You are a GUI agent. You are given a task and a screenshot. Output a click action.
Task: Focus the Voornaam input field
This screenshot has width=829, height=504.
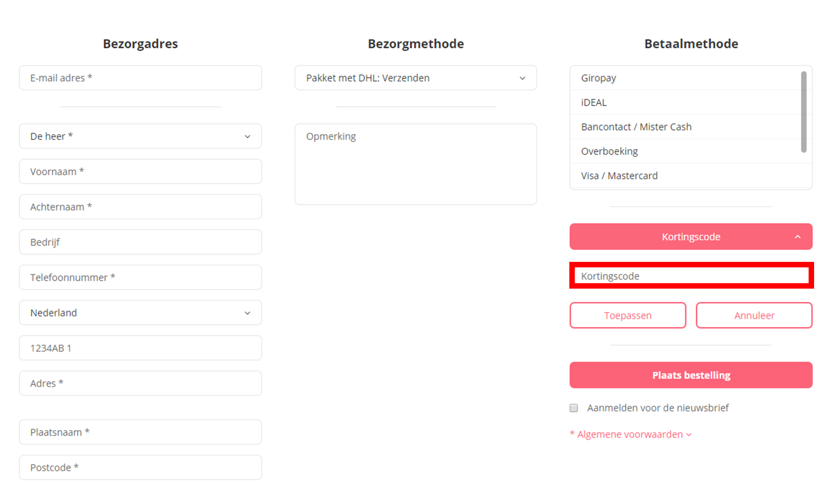(x=140, y=172)
